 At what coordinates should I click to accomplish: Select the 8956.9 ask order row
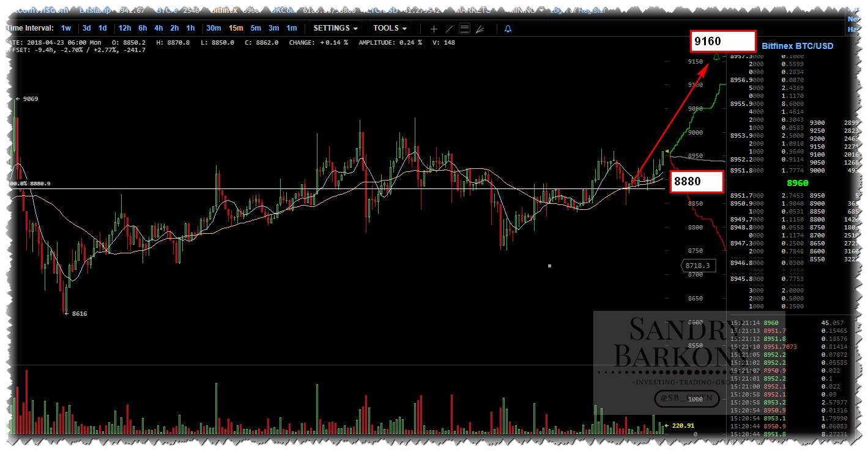pyautogui.click(x=767, y=80)
